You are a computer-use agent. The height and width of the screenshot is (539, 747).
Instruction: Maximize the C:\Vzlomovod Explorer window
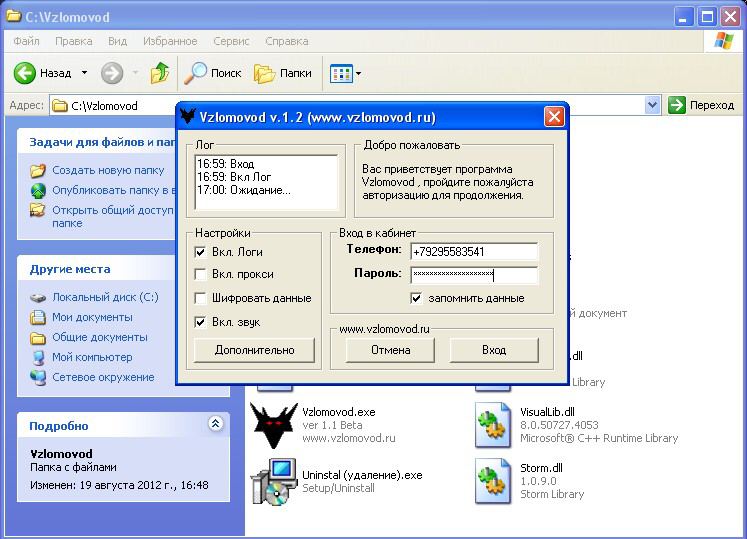(707, 17)
